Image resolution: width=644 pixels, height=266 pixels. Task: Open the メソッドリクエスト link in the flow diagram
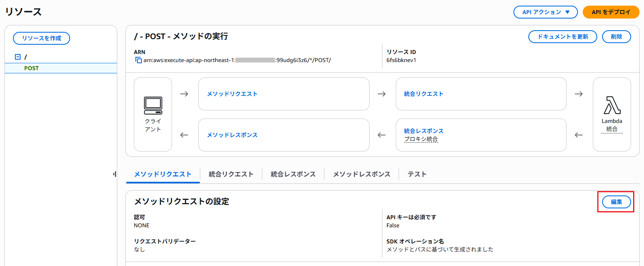232,94
